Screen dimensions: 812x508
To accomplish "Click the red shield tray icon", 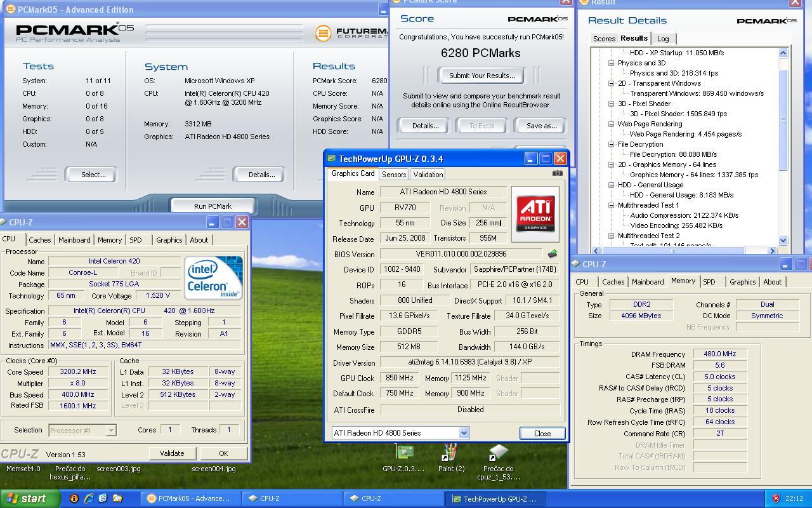I will pos(775,498).
